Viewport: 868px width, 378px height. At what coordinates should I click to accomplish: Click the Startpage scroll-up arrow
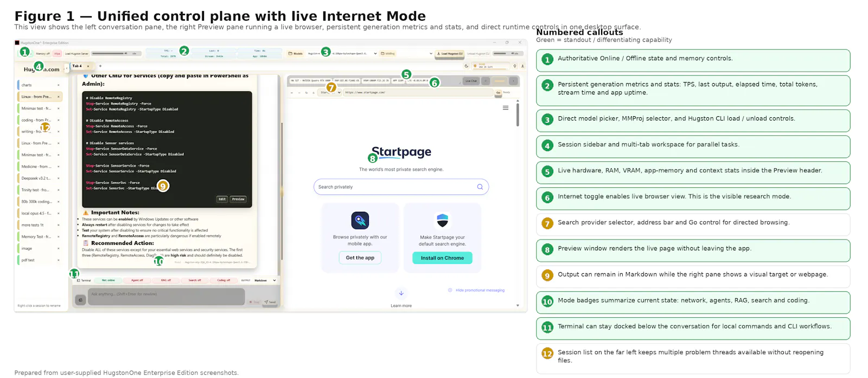click(x=518, y=101)
